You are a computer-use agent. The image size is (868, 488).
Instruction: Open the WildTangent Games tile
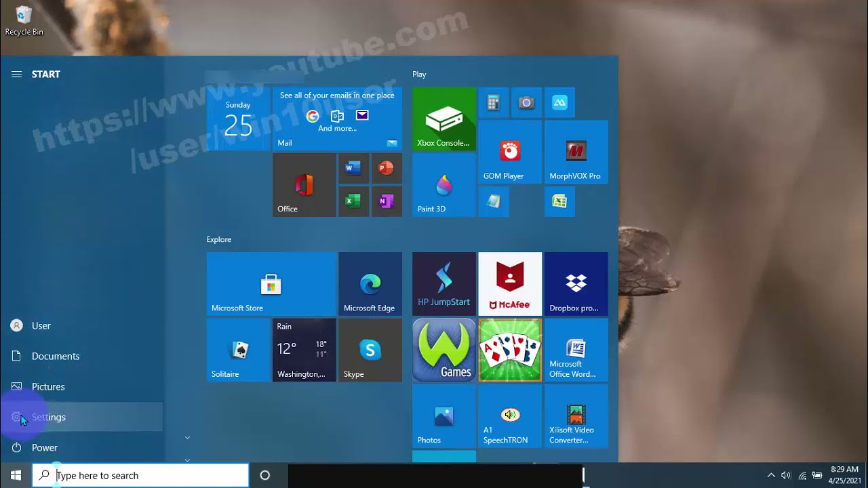coord(444,350)
